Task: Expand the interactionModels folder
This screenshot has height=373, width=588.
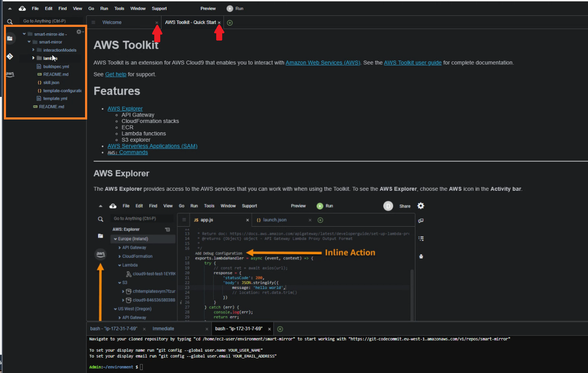Action: tap(33, 50)
